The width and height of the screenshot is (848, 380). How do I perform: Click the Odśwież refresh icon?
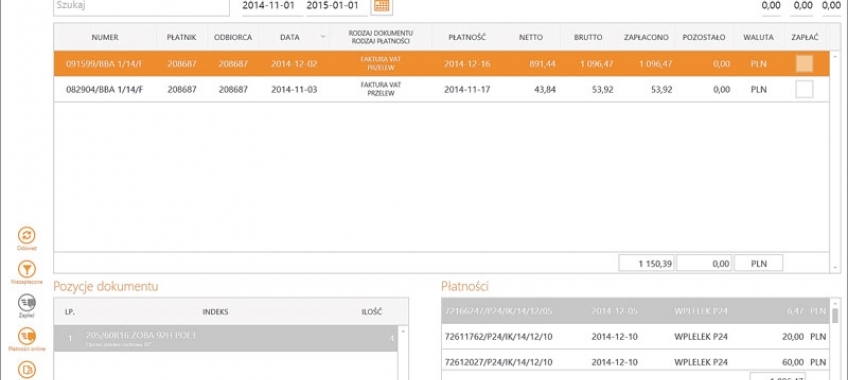pyautogui.click(x=26, y=235)
